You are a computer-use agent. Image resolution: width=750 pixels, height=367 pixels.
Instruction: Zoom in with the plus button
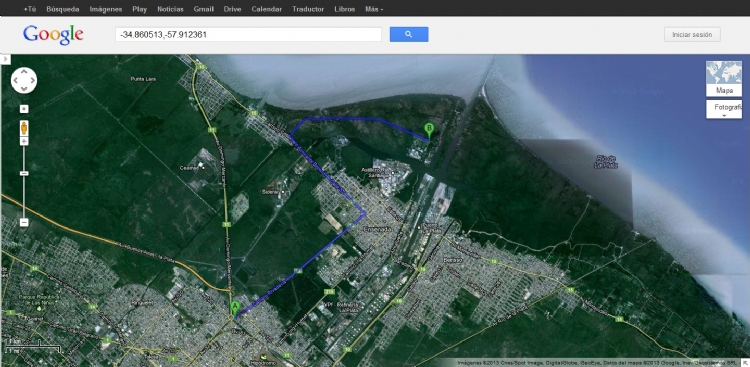(24, 141)
